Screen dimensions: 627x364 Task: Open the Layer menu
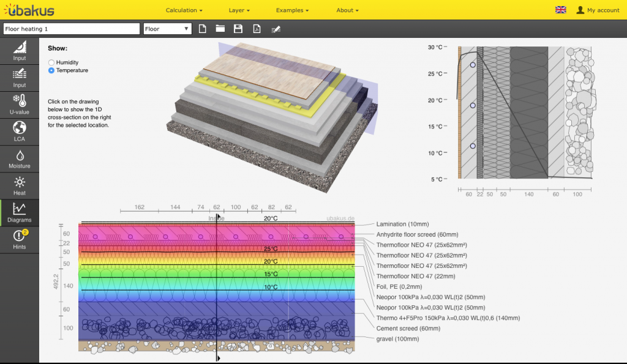tap(239, 10)
